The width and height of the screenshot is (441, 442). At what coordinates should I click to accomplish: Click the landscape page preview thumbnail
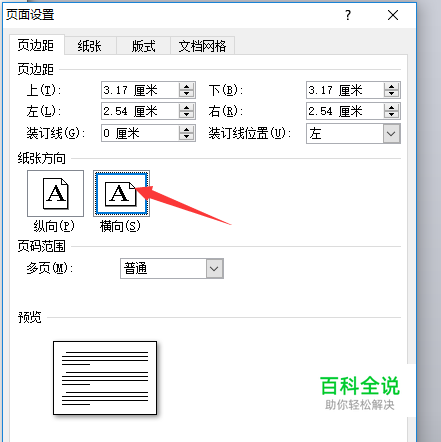(x=105, y=378)
